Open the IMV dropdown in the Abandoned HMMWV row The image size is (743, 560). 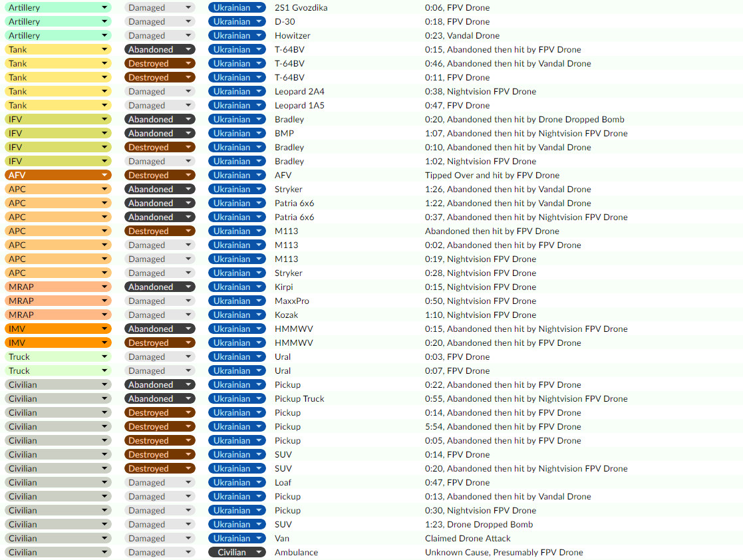coord(59,329)
